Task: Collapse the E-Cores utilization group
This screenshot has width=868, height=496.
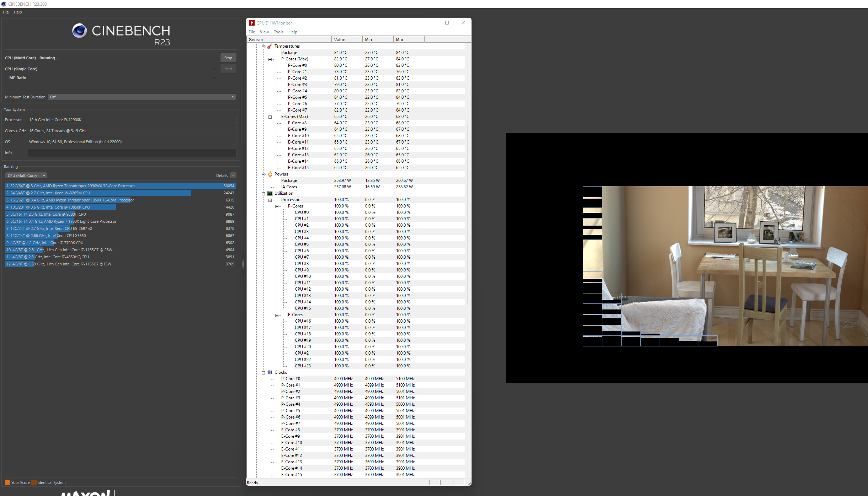Action: [x=277, y=315]
